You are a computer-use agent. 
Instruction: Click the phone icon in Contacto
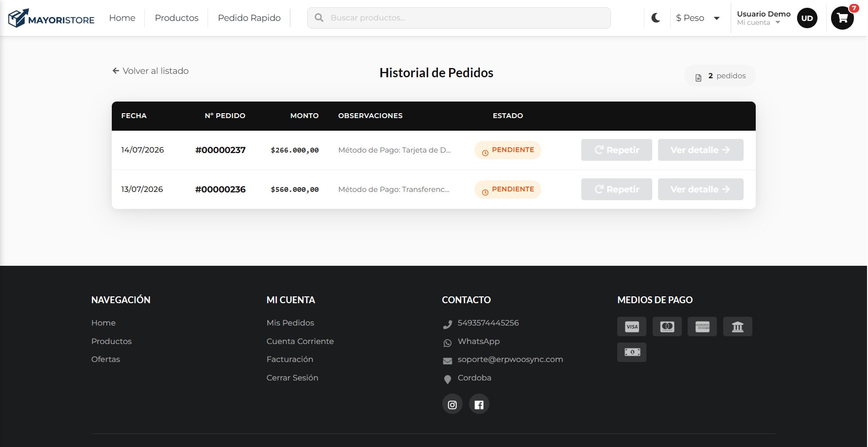coord(448,325)
